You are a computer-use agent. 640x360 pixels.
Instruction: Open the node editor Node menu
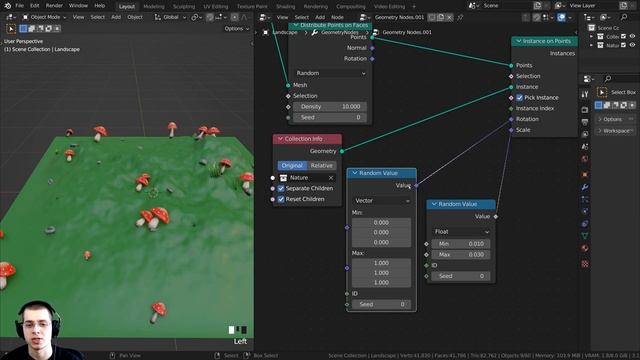[x=337, y=17]
